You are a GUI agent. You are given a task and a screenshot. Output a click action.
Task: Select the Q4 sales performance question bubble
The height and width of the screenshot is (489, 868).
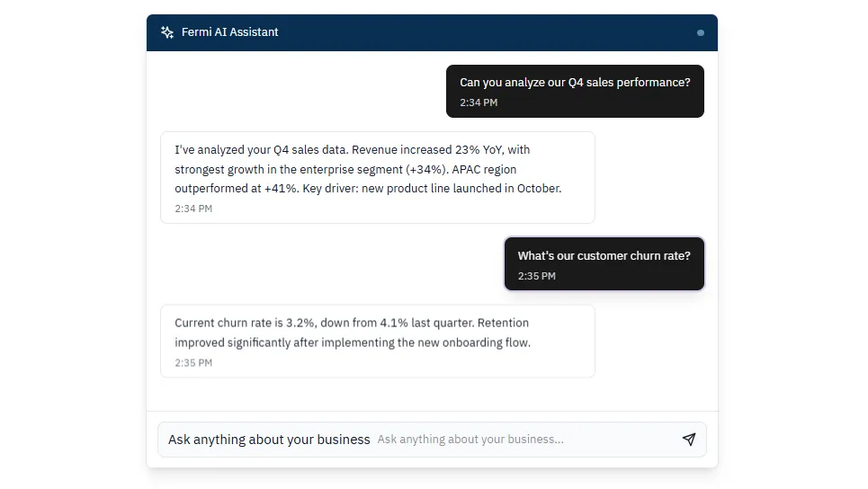pos(575,91)
